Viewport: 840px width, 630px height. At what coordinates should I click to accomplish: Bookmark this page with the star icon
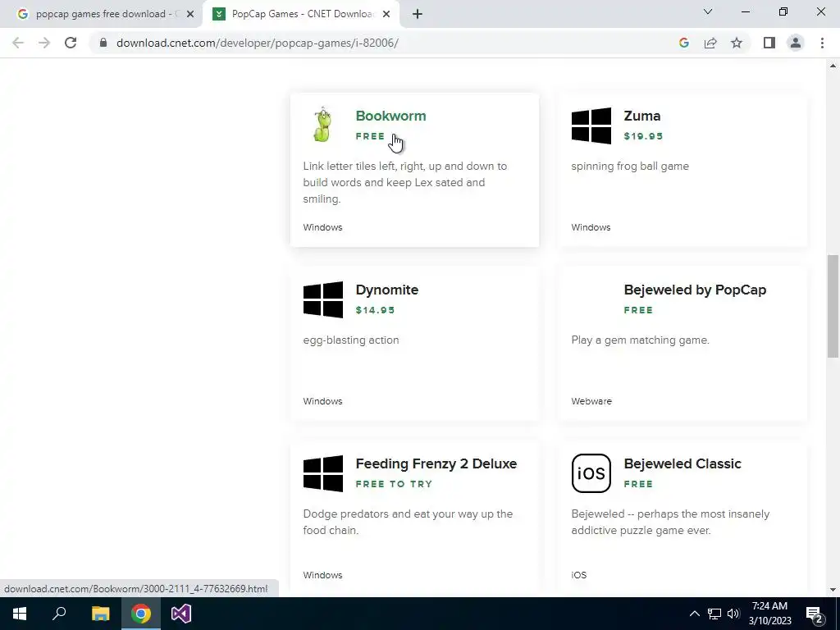(x=737, y=43)
